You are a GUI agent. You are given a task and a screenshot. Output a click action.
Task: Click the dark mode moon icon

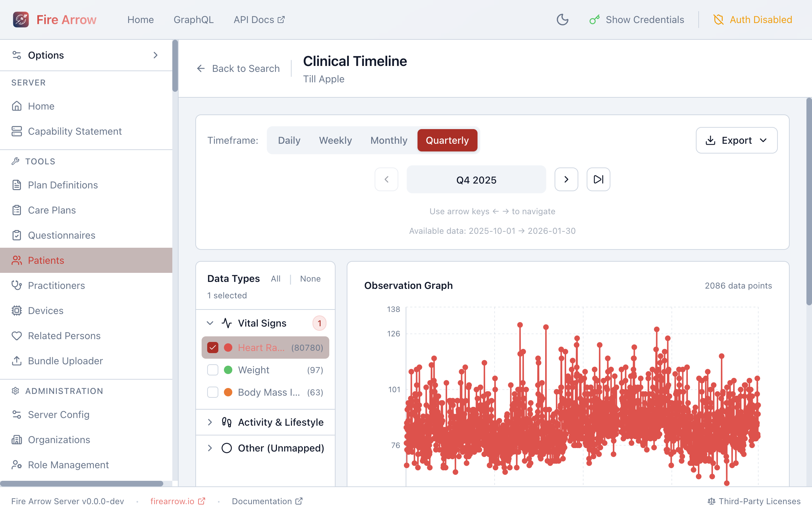[562, 20]
